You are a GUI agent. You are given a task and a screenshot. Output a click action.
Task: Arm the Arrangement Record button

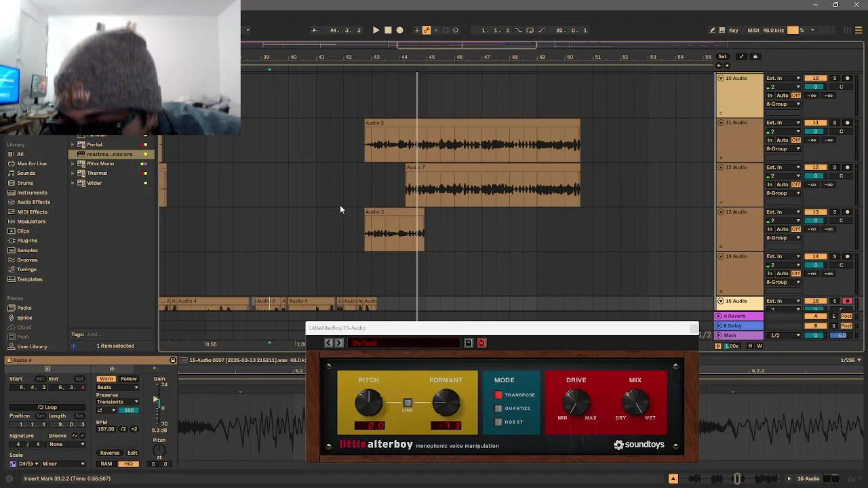tap(399, 30)
